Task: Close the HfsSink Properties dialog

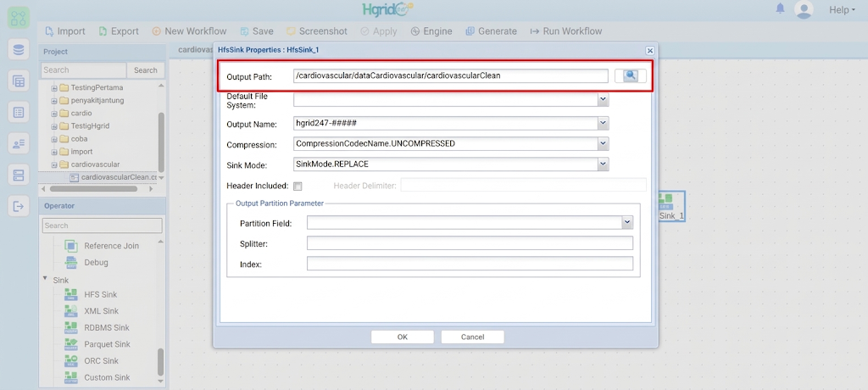Action: [x=650, y=50]
